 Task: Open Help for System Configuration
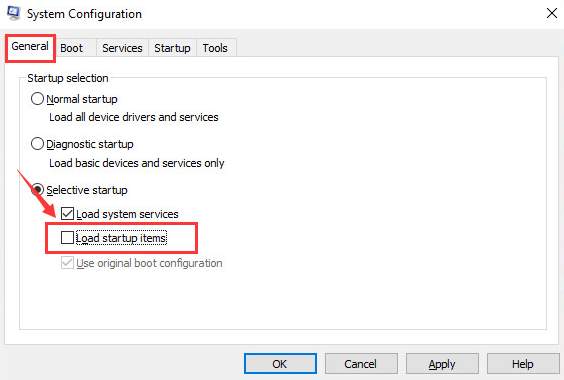click(x=523, y=364)
